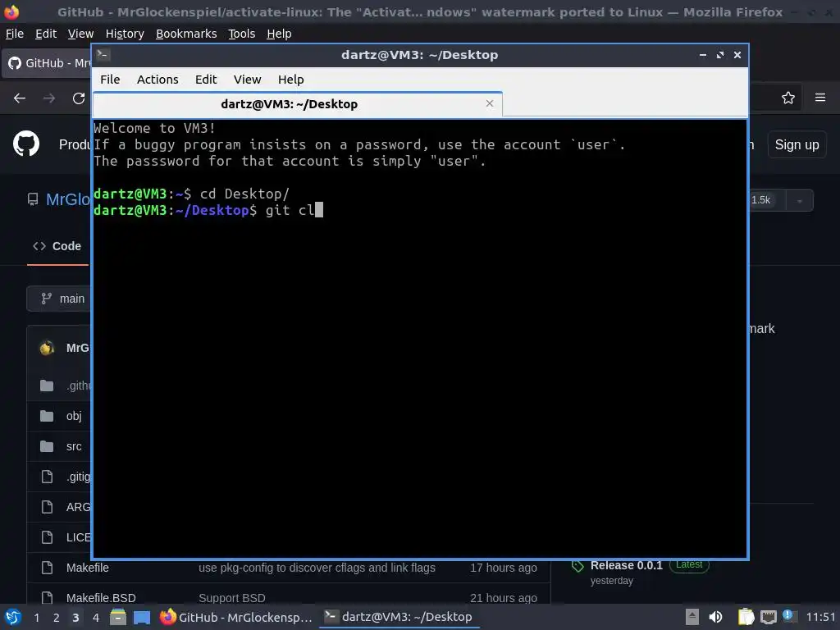Click the .gitignore file icon
This screenshot has width=840, height=630.
tap(47, 477)
